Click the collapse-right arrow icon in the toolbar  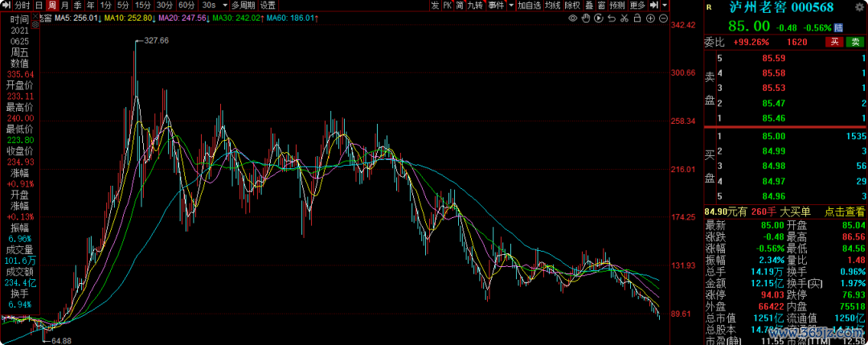[653, 6]
